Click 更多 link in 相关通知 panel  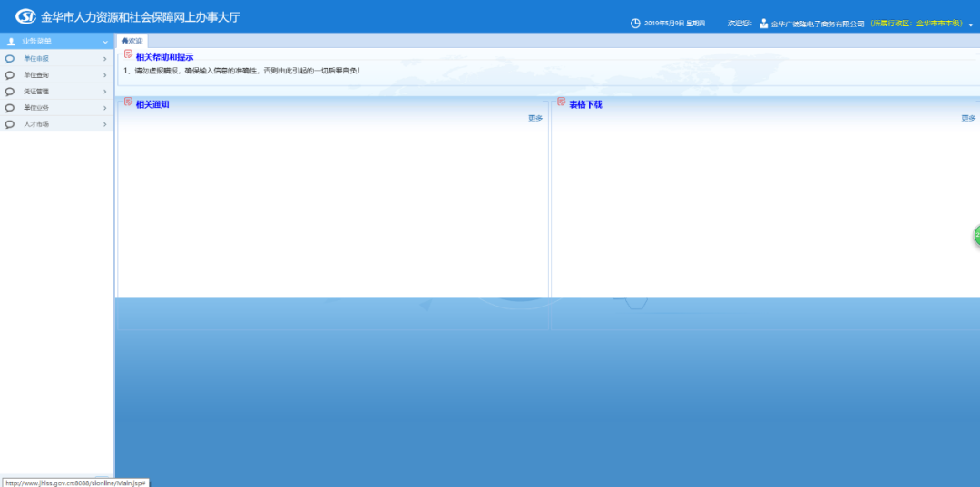click(535, 118)
